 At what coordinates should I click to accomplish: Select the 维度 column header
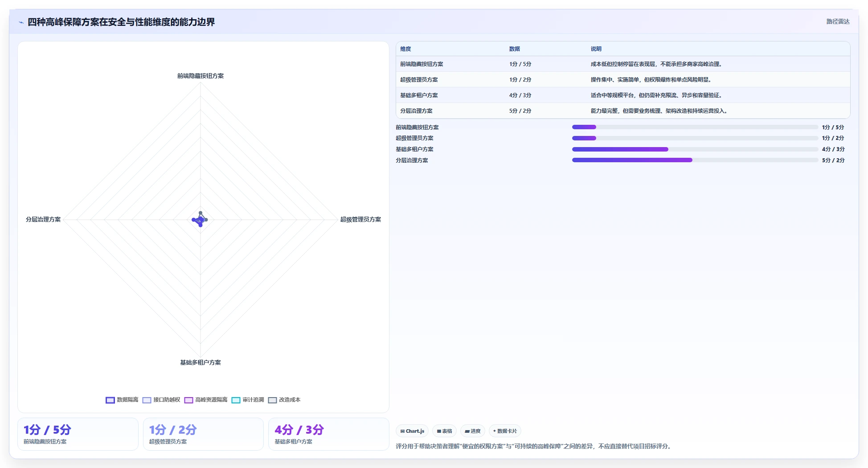click(405, 49)
